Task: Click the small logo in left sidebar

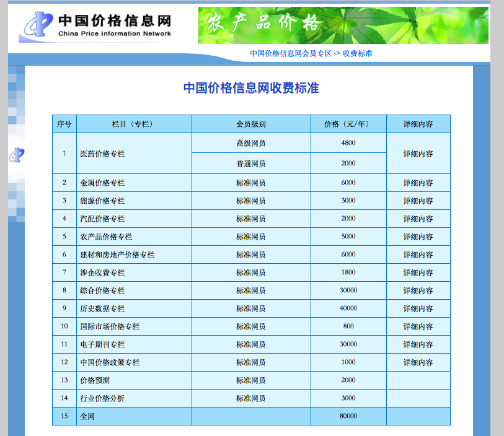Action: 17,155
